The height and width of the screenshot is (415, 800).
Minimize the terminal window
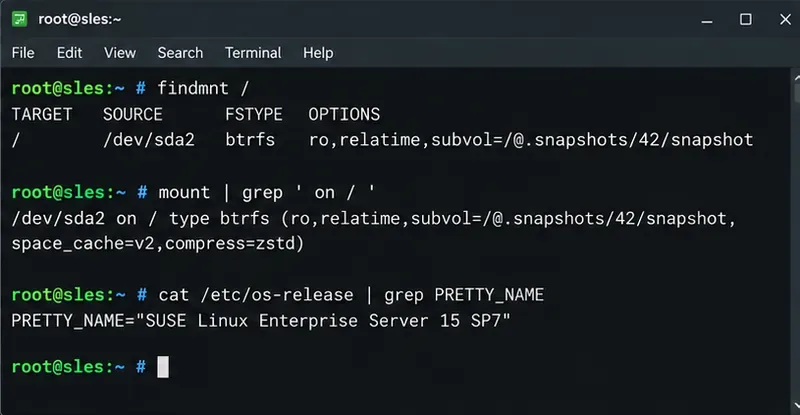coord(707,20)
